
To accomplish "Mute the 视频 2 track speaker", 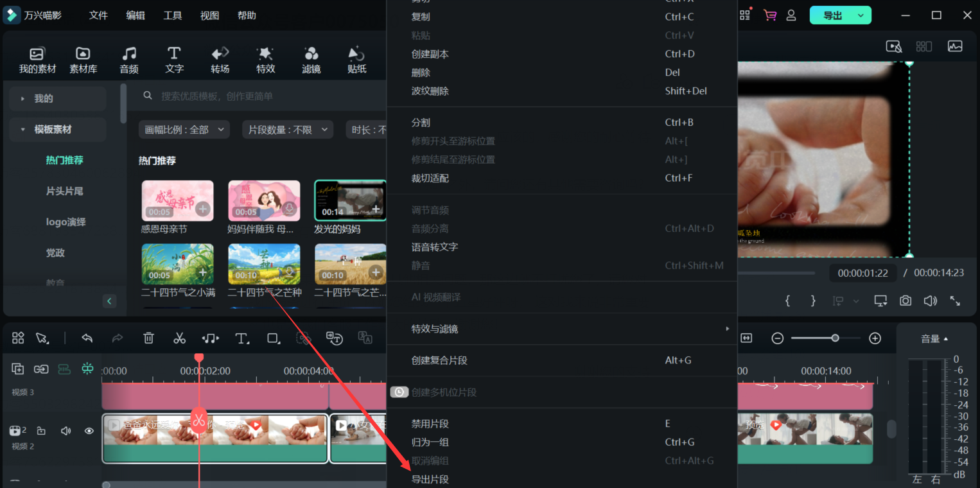I will point(66,431).
